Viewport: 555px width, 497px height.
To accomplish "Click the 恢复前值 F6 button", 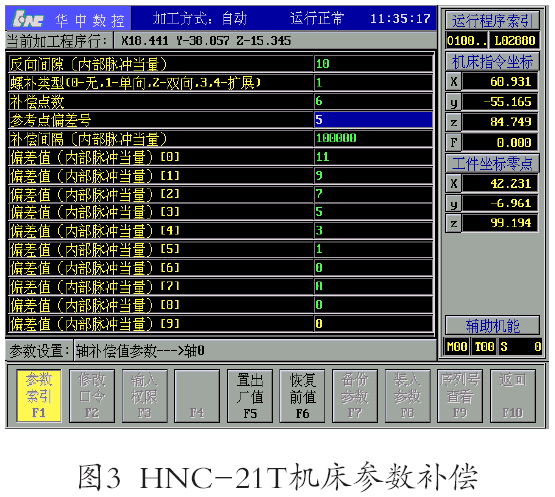I will tap(302, 396).
